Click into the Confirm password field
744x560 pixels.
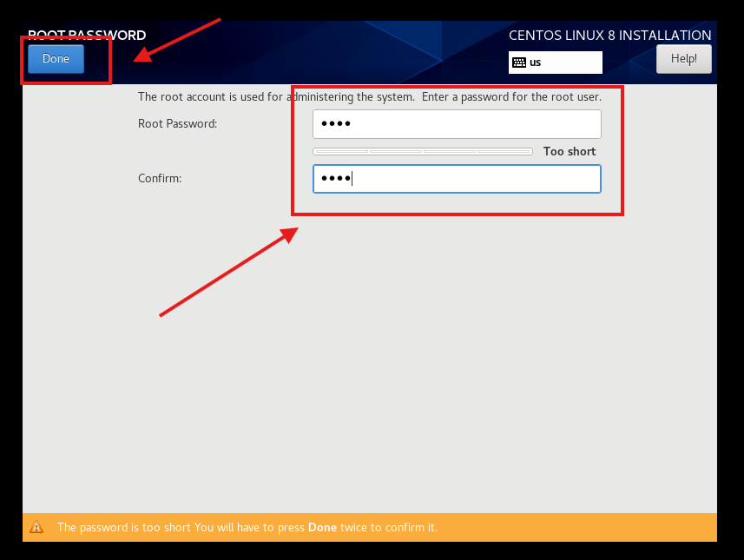[457, 179]
